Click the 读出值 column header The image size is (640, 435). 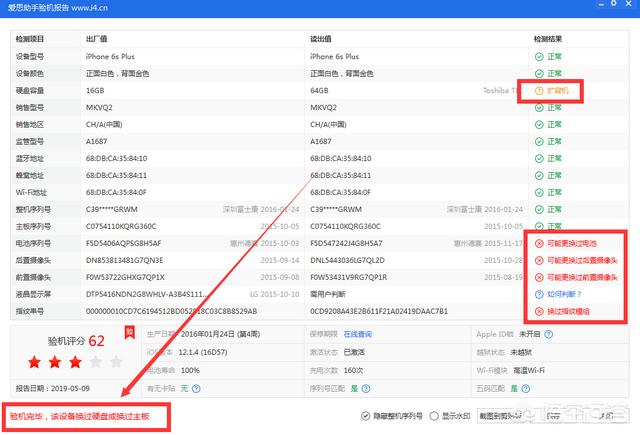(320, 39)
